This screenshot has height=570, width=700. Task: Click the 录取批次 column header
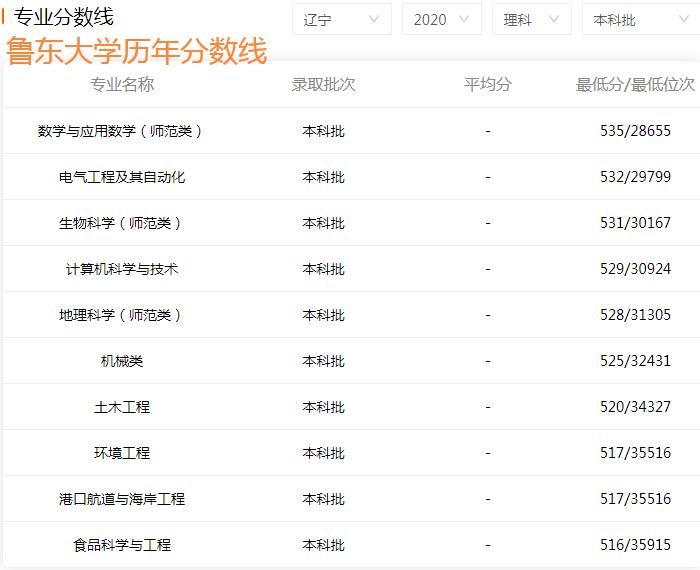tap(323, 84)
